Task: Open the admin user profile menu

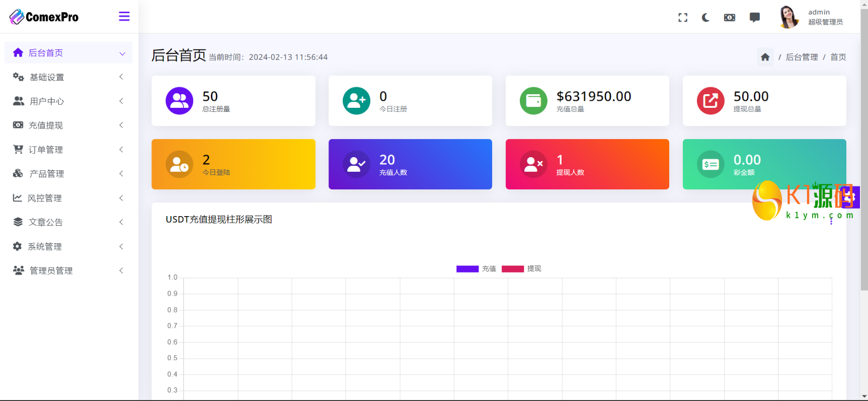Action: [x=811, y=17]
